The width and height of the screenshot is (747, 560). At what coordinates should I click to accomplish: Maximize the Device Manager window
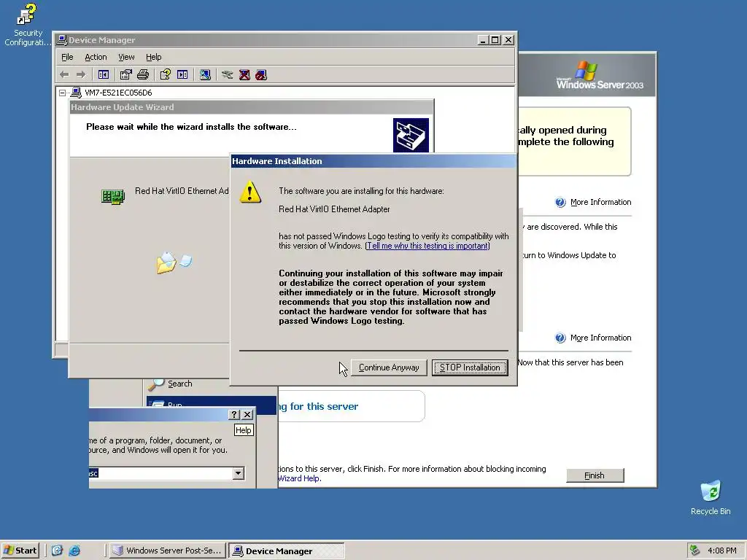[x=495, y=40]
